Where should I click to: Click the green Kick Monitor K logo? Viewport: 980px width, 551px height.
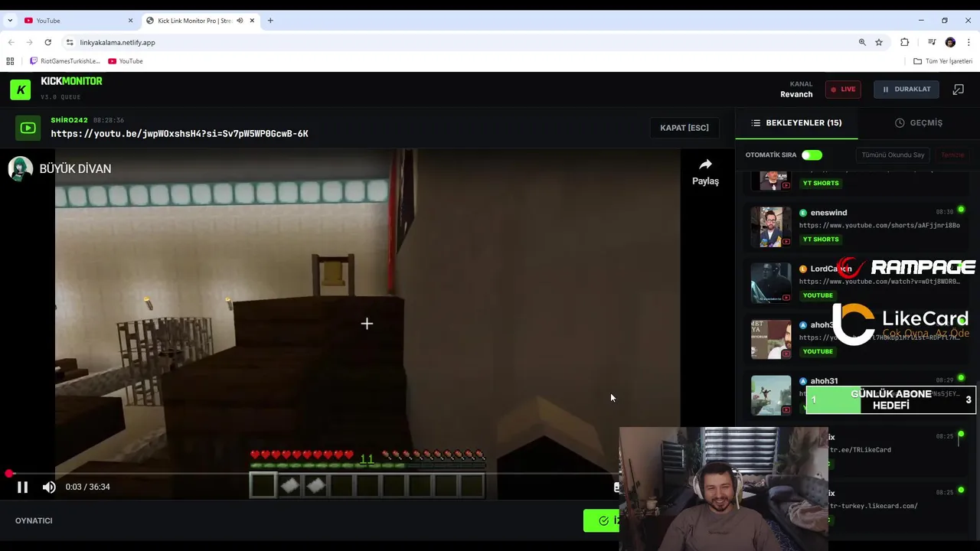click(21, 90)
